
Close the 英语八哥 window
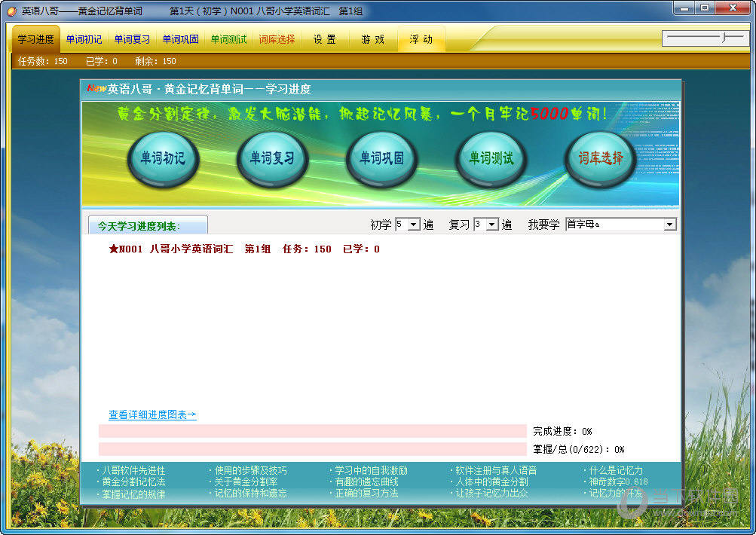(733, 8)
